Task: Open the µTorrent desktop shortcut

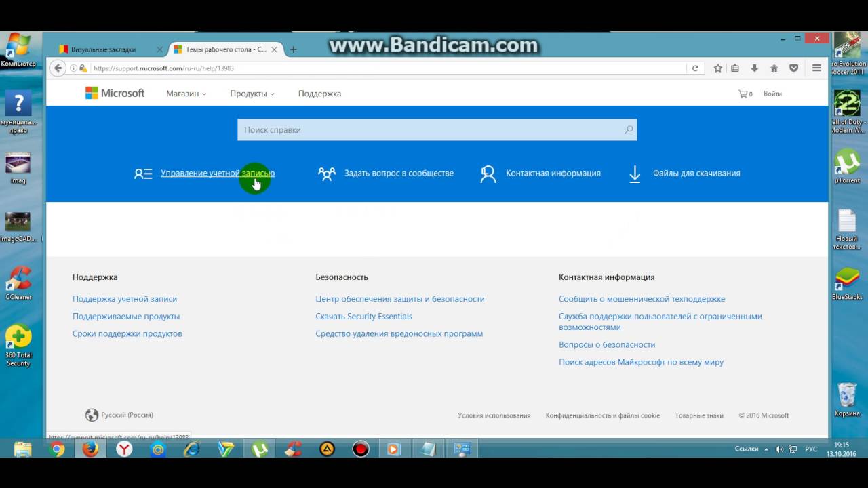Action: (847, 166)
